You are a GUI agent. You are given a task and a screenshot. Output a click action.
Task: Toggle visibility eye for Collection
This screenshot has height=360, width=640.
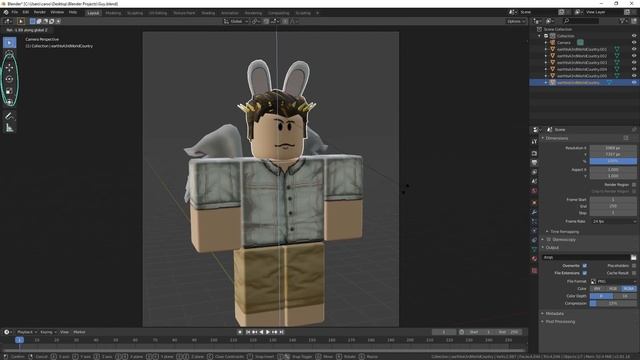pyautogui.click(x=634, y=36)
